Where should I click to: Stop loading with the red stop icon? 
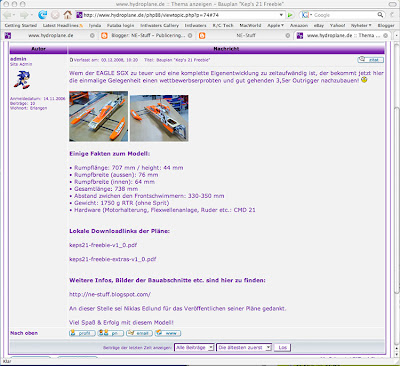coord(55,15)
